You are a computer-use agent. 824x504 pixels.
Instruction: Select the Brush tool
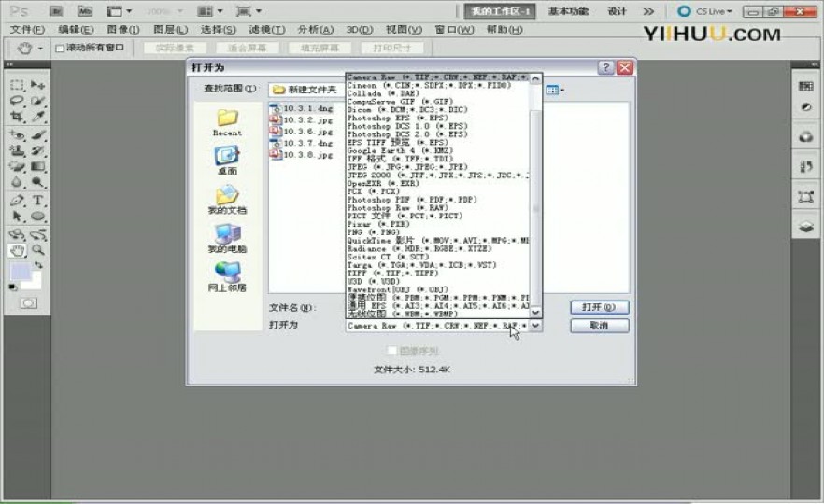click(37, 135)
